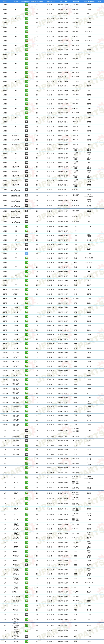Select the IBIZA model cell
Image resolution: width=104 pixels, height=644 pixels.
[16, 299]
